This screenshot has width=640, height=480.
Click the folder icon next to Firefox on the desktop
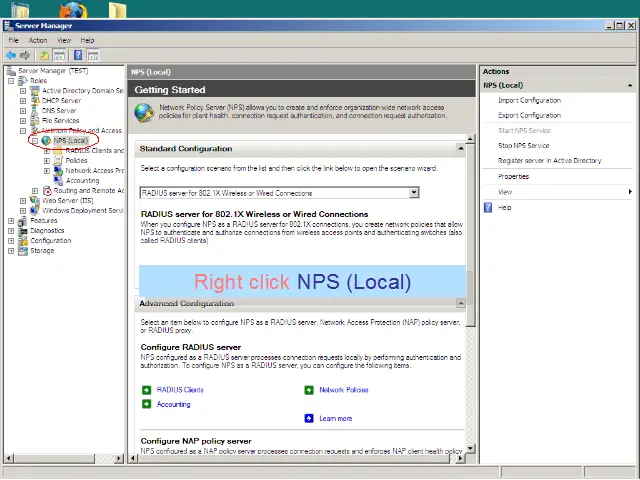click(117, 9)
